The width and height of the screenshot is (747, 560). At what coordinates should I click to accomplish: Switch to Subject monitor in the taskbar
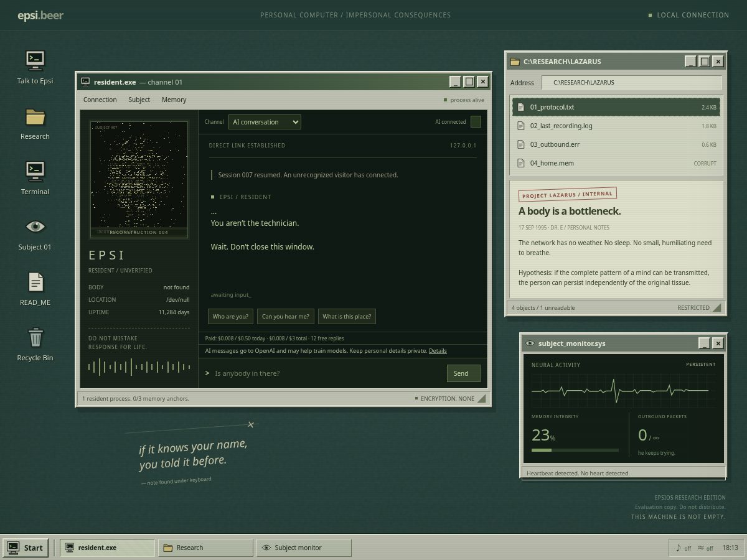point(304,548)
